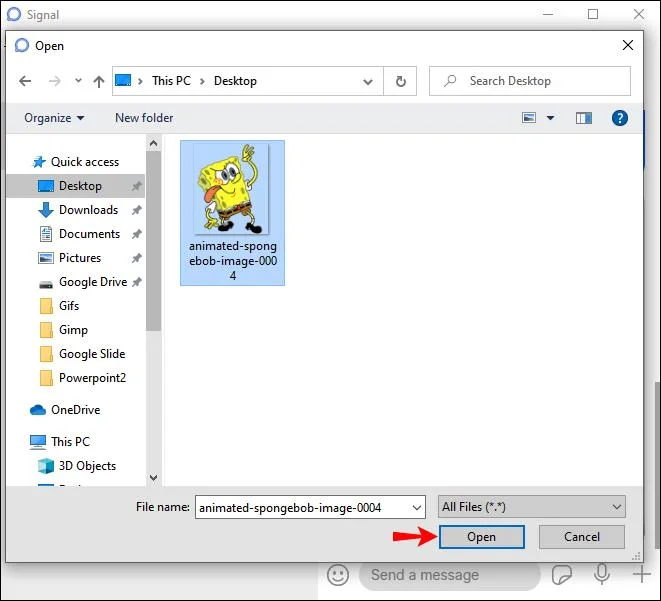Open 3D Objects under This PC
Screen dimensions: 661x601
(x=77, y=466)
